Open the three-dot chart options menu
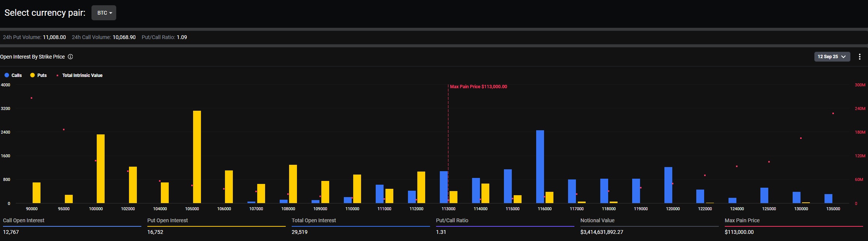 (x=859, y=57)
